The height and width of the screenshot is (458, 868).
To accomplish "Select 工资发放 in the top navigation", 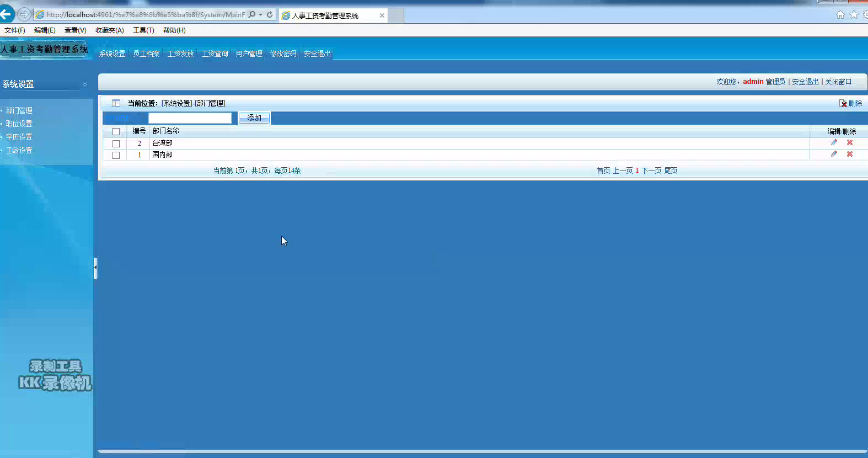I will coord(180,54).
